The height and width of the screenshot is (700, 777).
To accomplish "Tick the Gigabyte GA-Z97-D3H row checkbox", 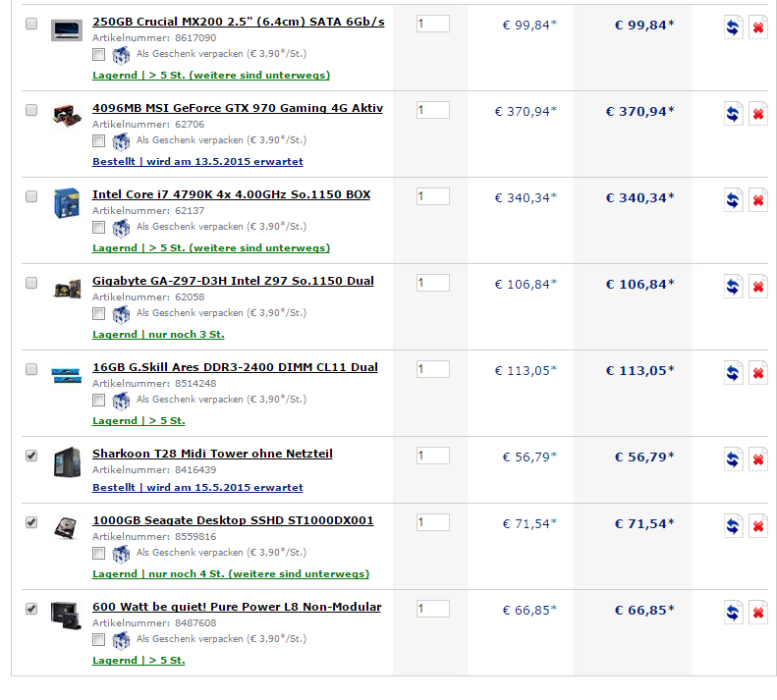I will (31, 283).
